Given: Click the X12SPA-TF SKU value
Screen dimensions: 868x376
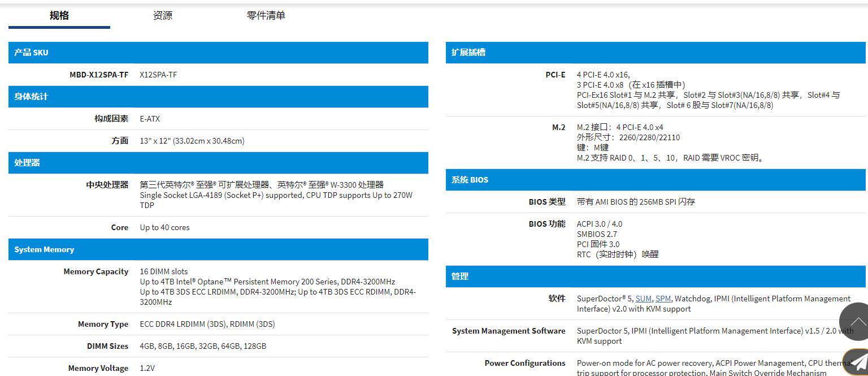Looking at the screenshot, I should pyautogui.click(x=158, y=75).
